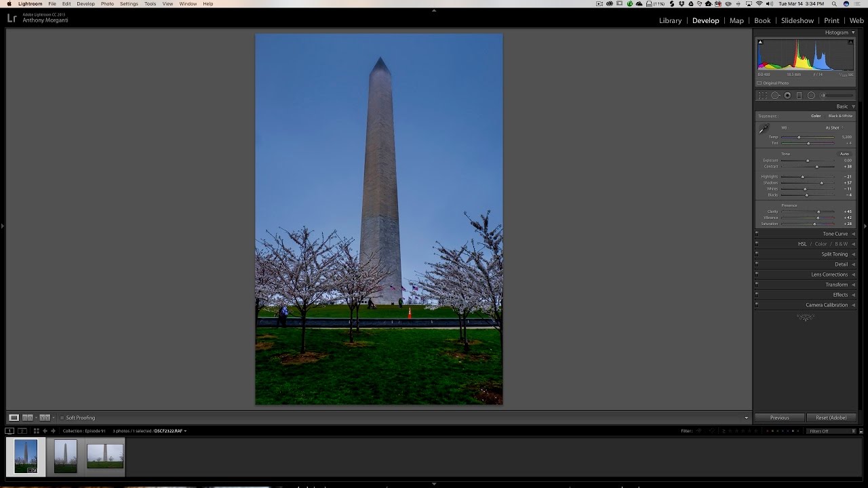
Task: Select the third filmstrip thumbnail
Action: point(105,456)
